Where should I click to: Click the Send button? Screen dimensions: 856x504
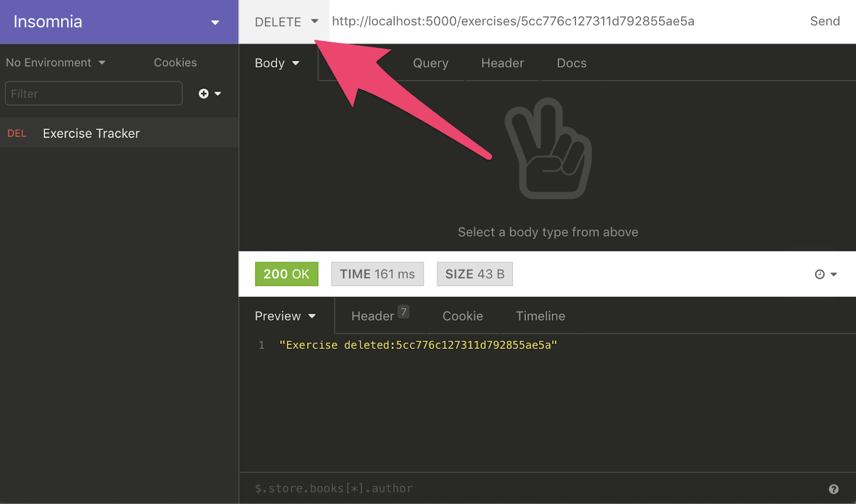click(824, 21)
